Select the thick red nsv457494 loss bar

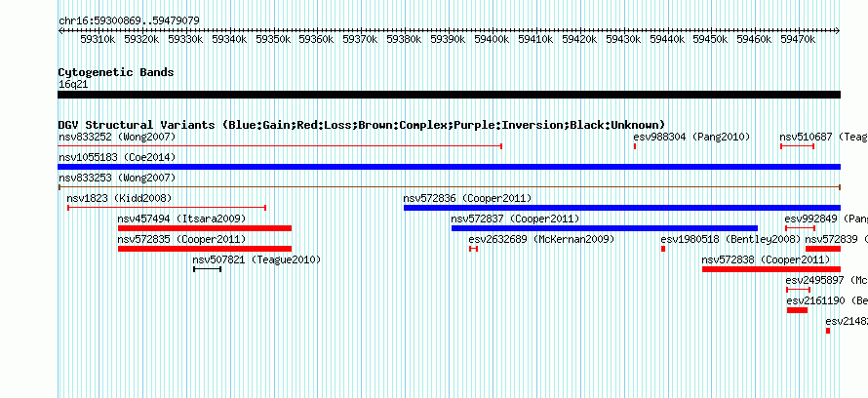[x=205, y=228]
